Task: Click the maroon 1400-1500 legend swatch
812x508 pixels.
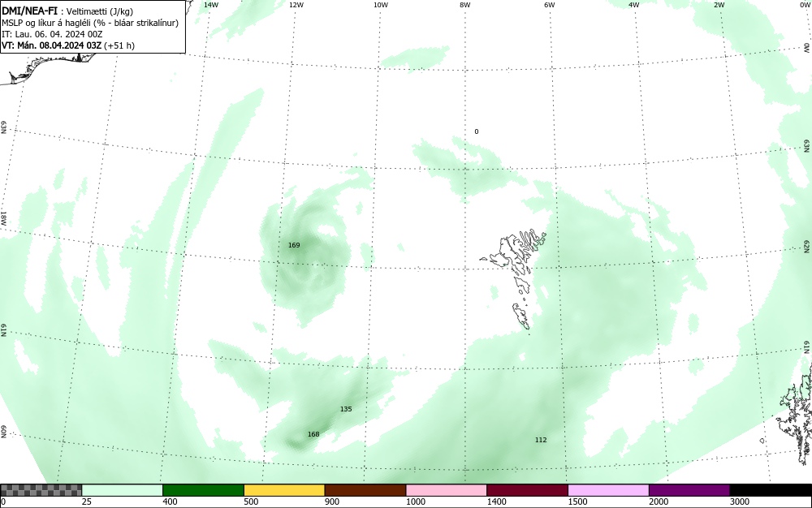Action: click(x=527, y=490)
